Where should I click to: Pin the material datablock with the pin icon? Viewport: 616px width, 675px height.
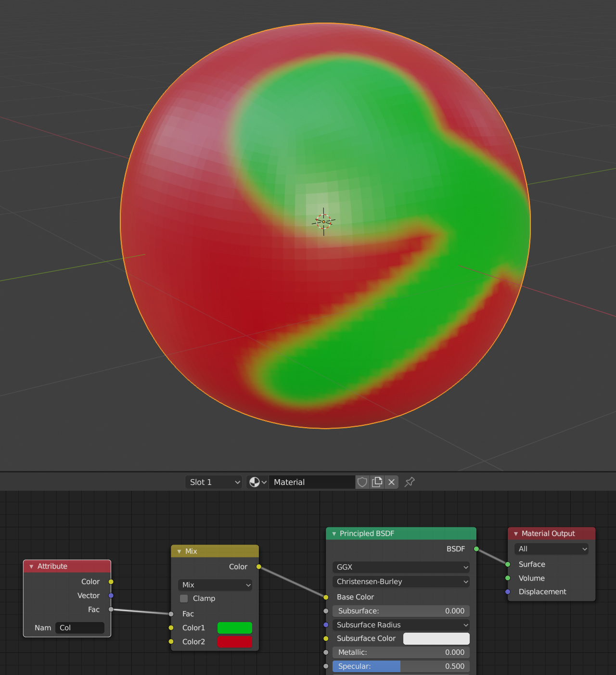pos(409,482)
